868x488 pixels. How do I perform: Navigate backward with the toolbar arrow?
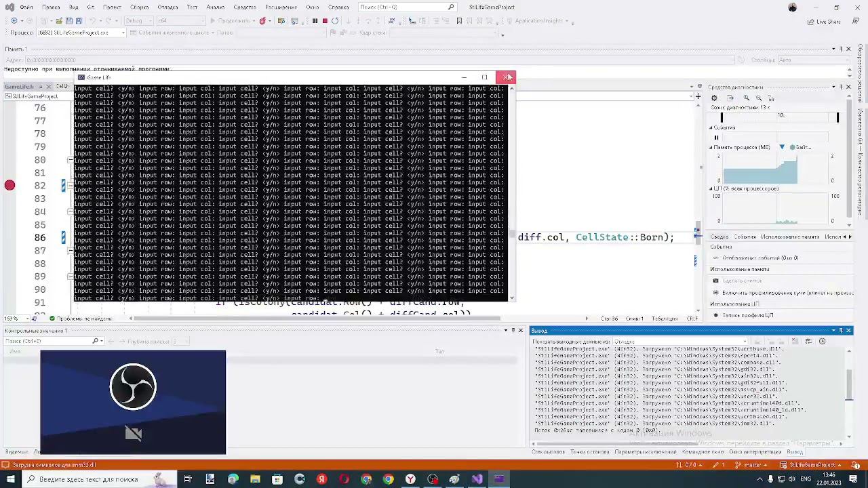pyautogui.click(x=14, y=21)
